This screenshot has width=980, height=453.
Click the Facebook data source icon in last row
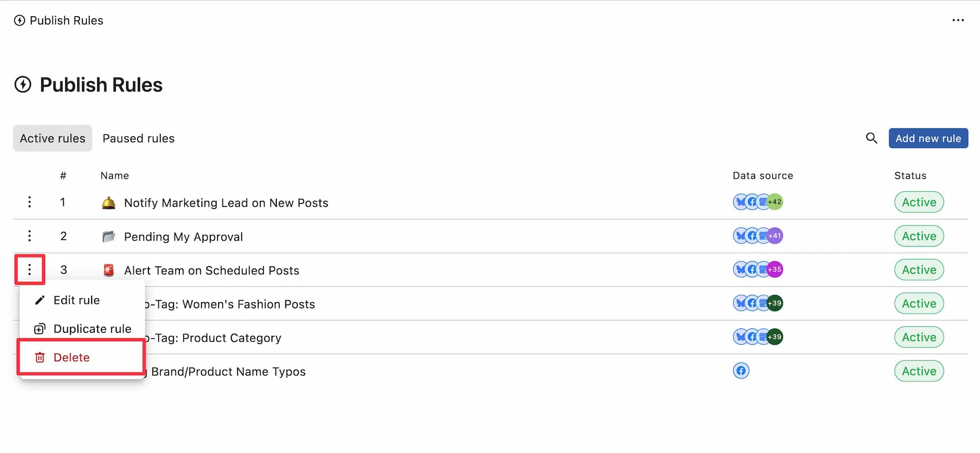point(741,371)
